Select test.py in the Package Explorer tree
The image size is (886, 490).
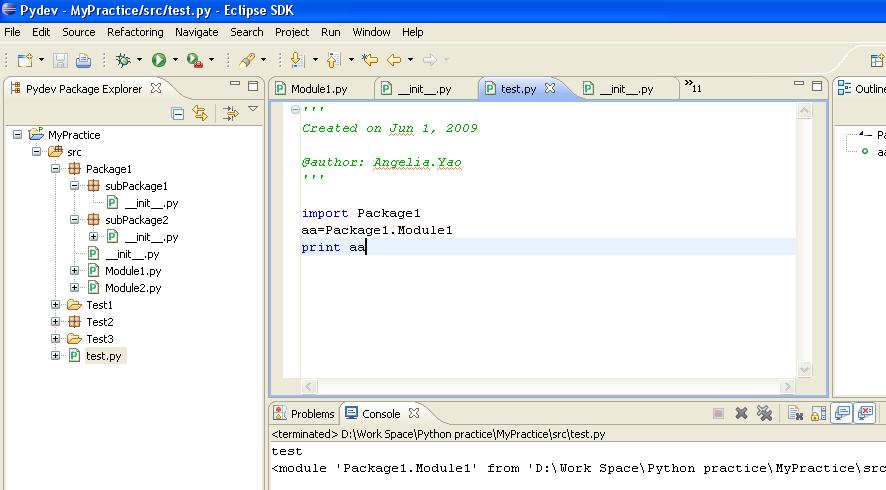pos(103,356)
